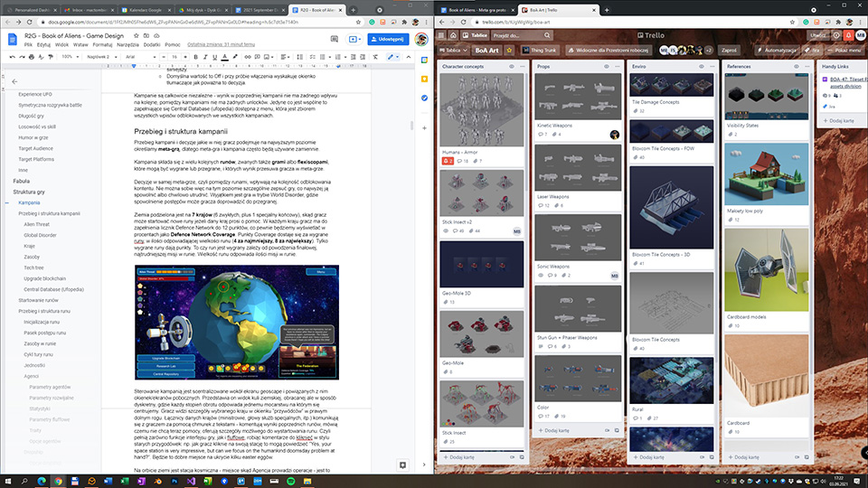This screenshot has width=868, height=488.
Task: Toggle bold formatting in Docs
Action: pyautogui.click(x=196, y=57)
